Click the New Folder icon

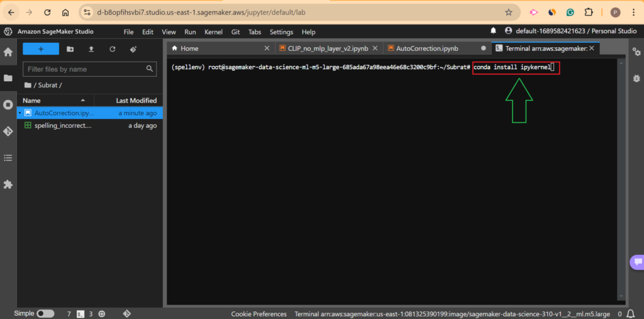click(70, 49)
